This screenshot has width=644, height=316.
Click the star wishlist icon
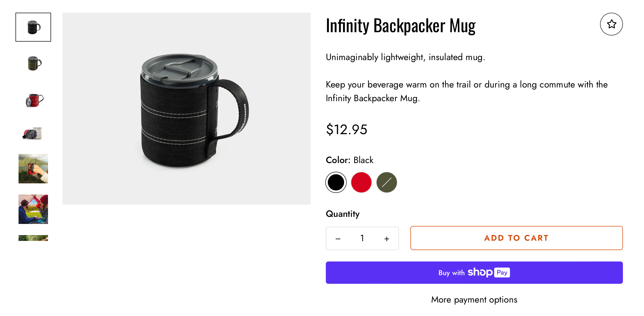611,24
